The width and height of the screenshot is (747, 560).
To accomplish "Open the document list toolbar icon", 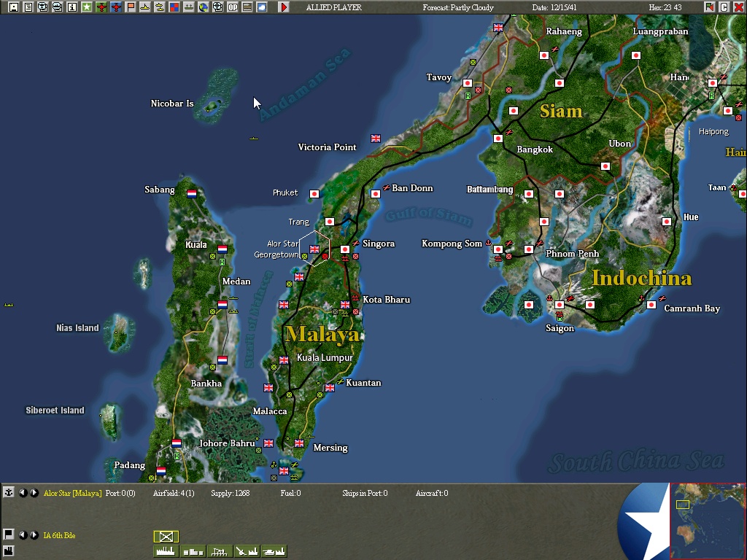I will (x=28, y=7).
